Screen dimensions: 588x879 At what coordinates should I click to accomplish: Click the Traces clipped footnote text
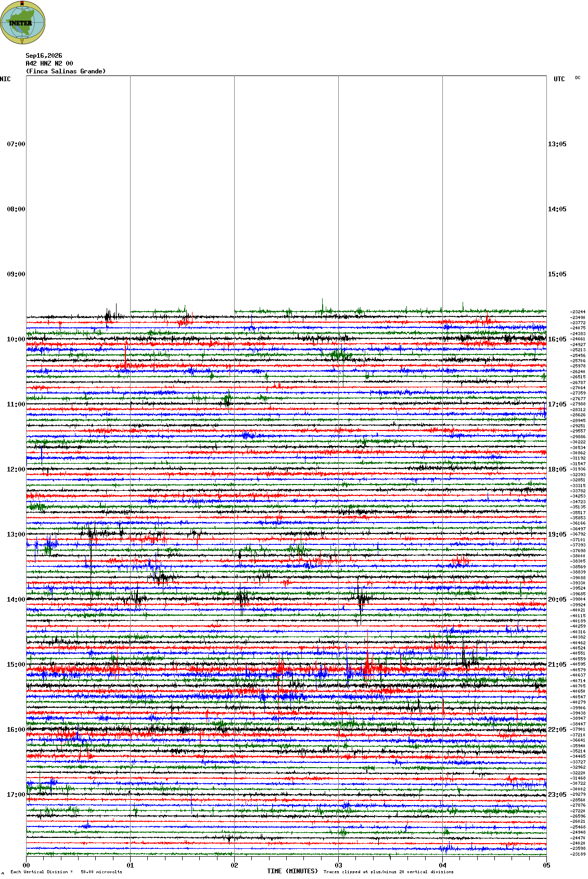tap(388, 872)
